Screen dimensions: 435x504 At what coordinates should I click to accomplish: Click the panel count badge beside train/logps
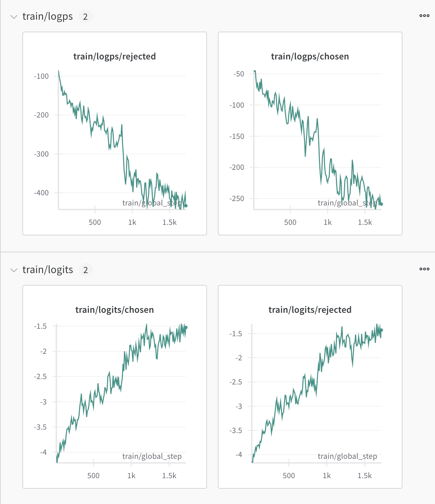86,17
